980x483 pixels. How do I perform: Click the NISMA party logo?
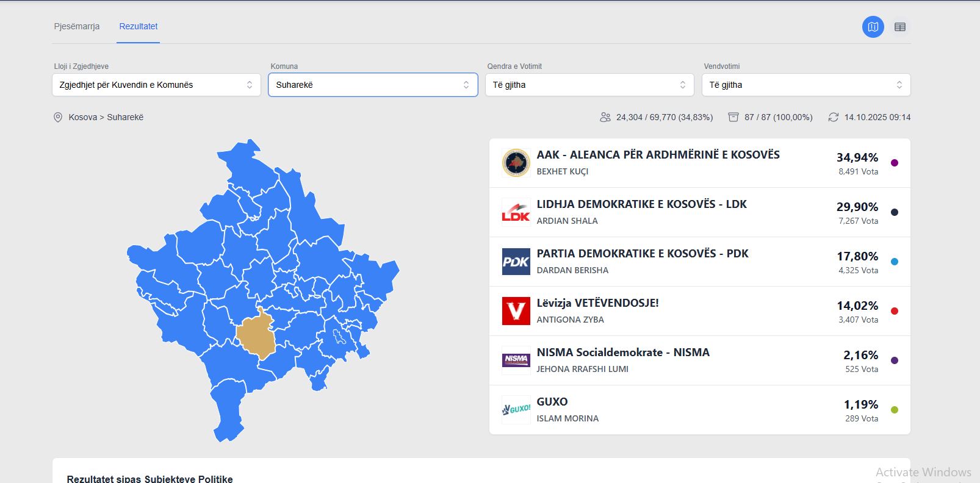(x=516, y=360)
